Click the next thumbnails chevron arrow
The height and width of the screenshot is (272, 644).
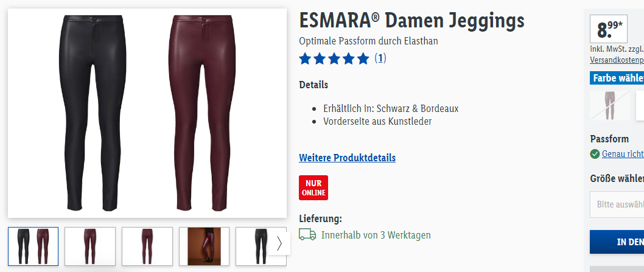(x=280, y=243)
